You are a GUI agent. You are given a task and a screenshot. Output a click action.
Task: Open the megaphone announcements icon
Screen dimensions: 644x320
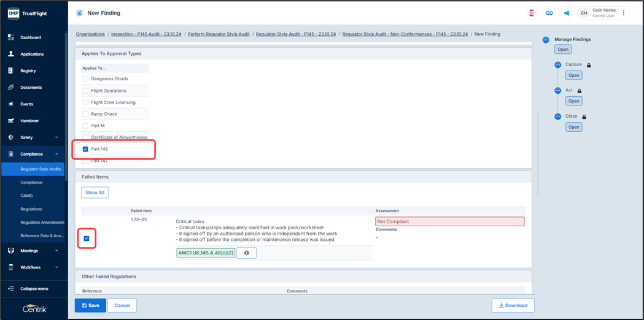coord(566,13)
